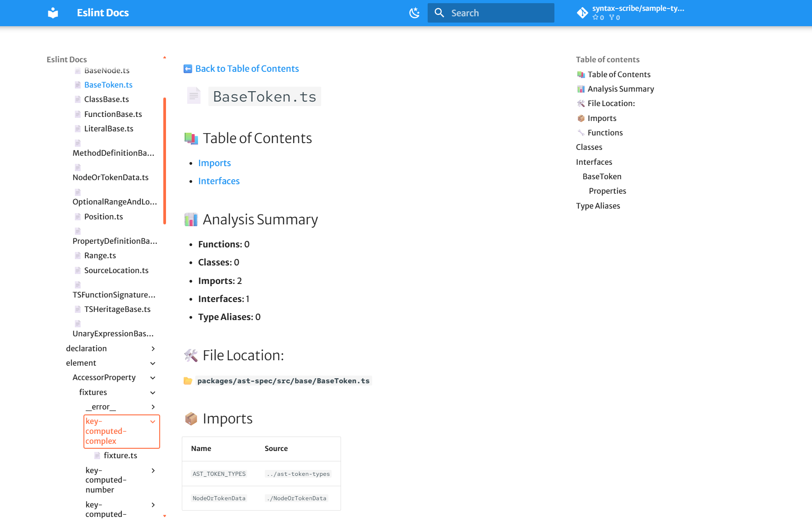Click the git repository diamond icon
The width and height of the screenshot is (812, 530).
point(582,13)
